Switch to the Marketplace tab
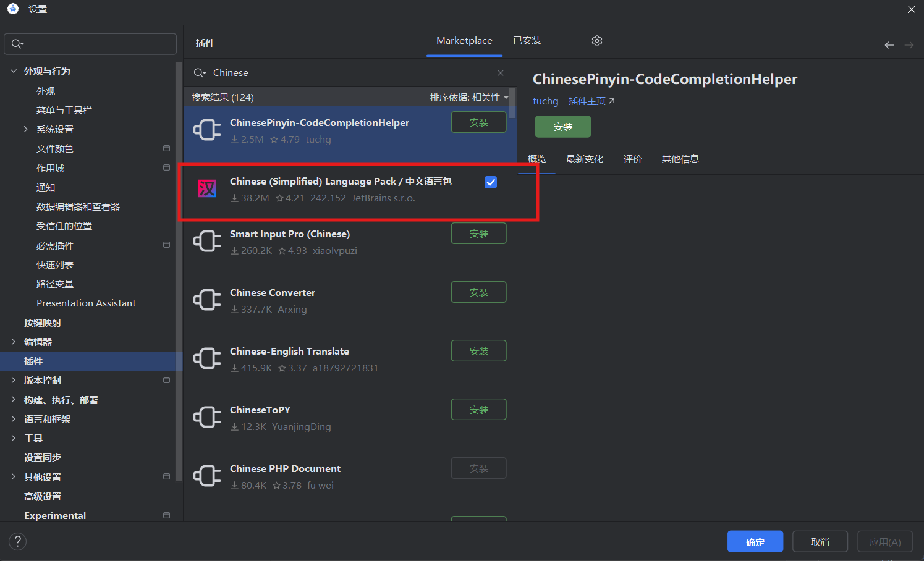 [464, 41]
